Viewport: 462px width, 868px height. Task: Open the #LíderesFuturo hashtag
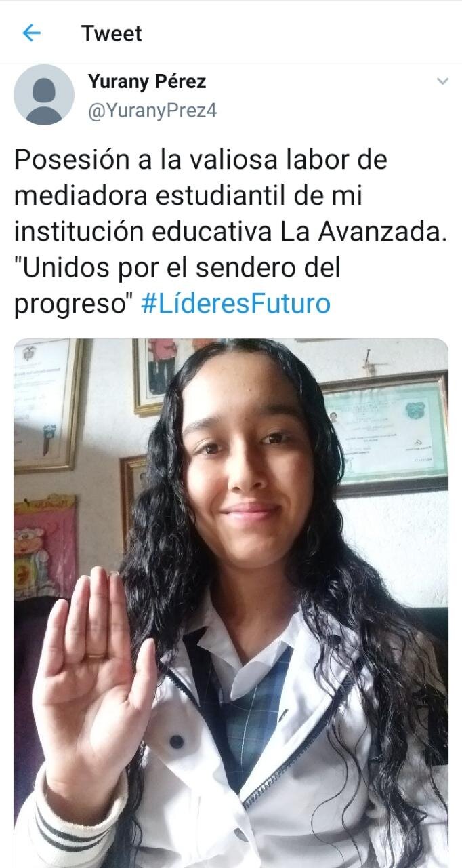click(x=236, y=304)
